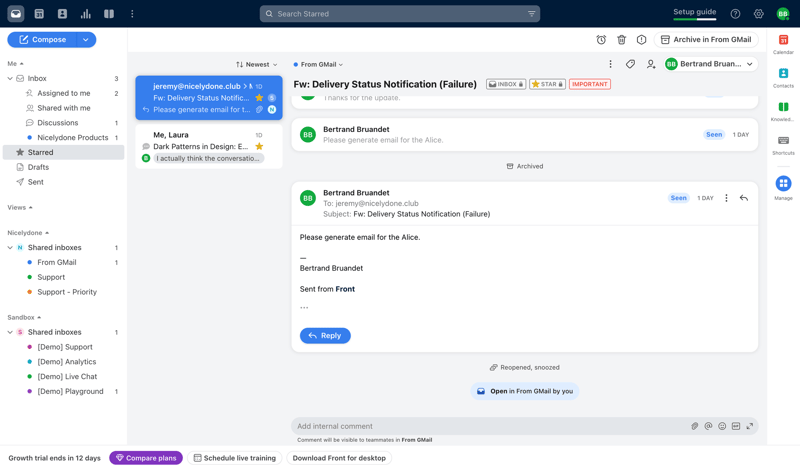Open the Calendar icon in top navigation
800x470 pixels.
[39, 14]
